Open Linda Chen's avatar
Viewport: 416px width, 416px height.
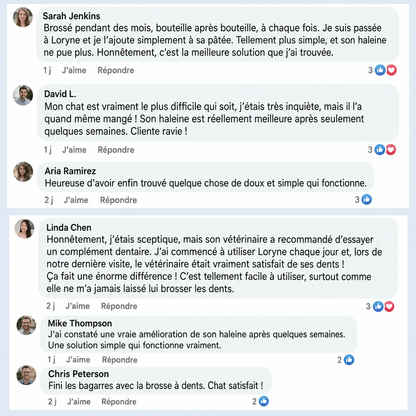click(x=24, y=229)
